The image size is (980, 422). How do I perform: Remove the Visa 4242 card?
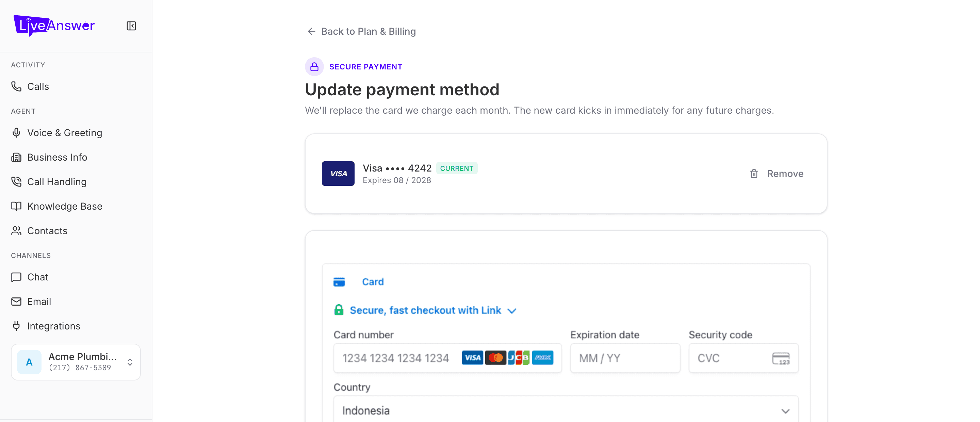[x=777, y=174]
